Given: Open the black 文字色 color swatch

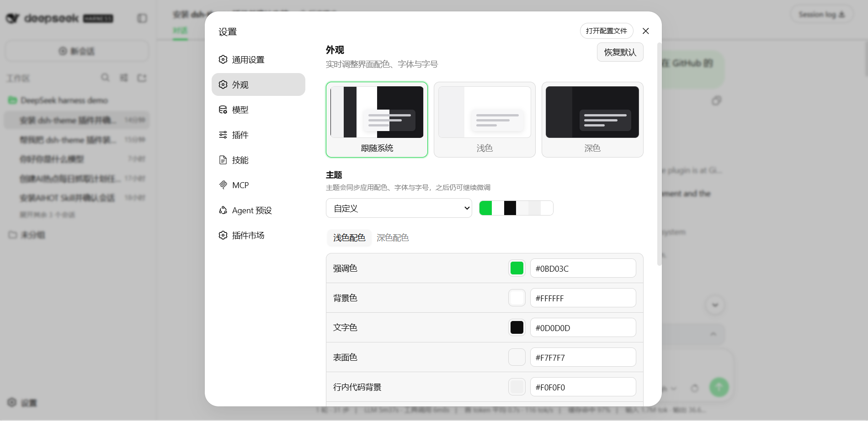Looking at the screenshot, I should 517,327.
